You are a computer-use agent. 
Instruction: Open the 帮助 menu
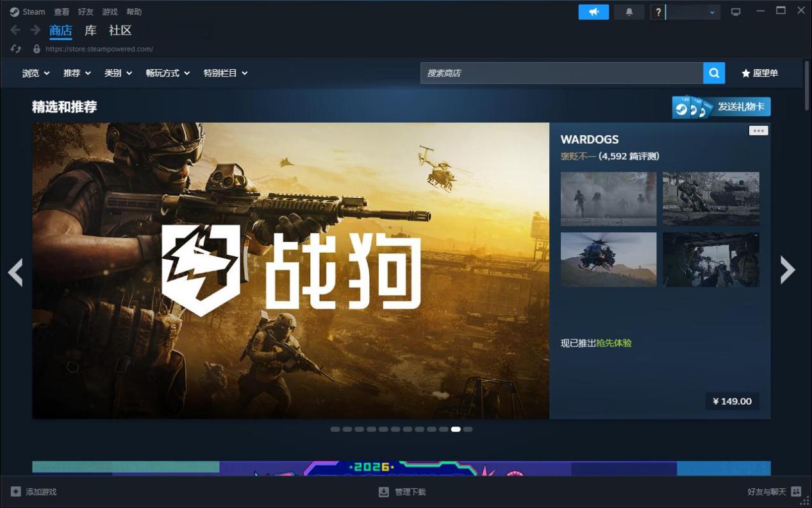click(134, 12)
